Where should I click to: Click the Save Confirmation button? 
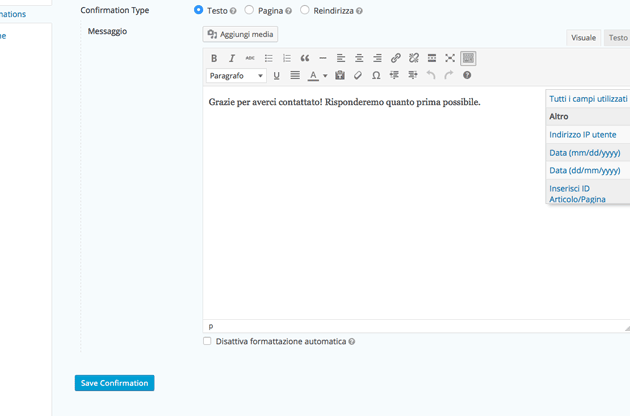tap(115, 383)
